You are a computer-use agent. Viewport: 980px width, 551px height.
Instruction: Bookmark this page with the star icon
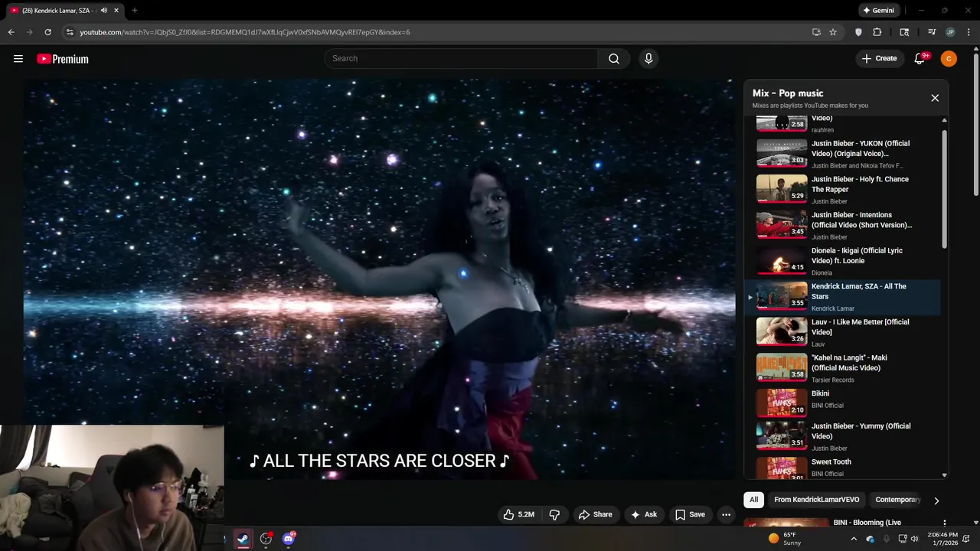[x=833, y=32]
